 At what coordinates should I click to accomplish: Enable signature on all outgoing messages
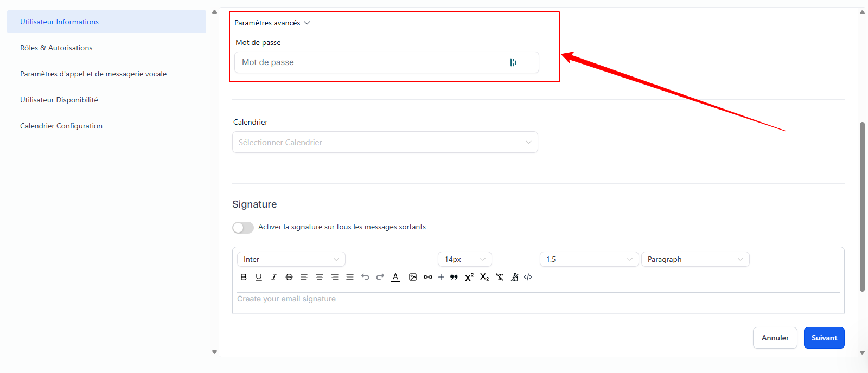click(x=243, y=228)
